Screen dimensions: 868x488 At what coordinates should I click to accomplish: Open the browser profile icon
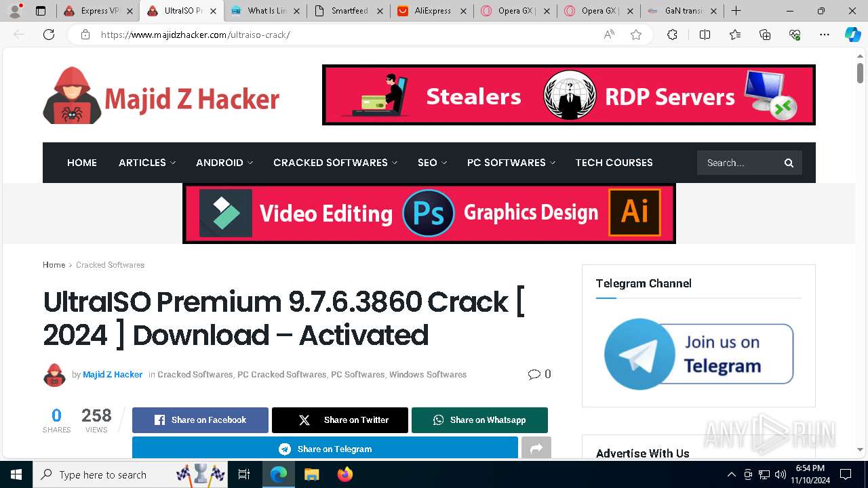[14, 11]
